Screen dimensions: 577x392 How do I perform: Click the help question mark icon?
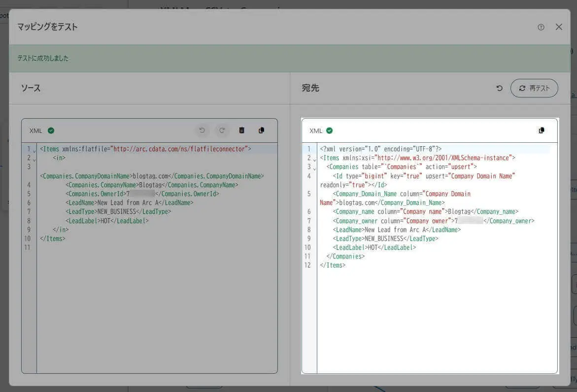tap(541, 27)
